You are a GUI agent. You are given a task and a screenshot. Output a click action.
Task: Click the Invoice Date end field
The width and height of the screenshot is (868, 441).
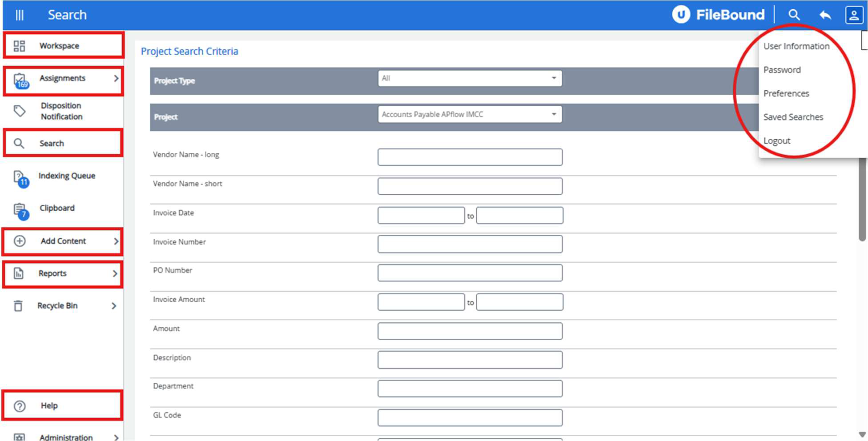520,216
